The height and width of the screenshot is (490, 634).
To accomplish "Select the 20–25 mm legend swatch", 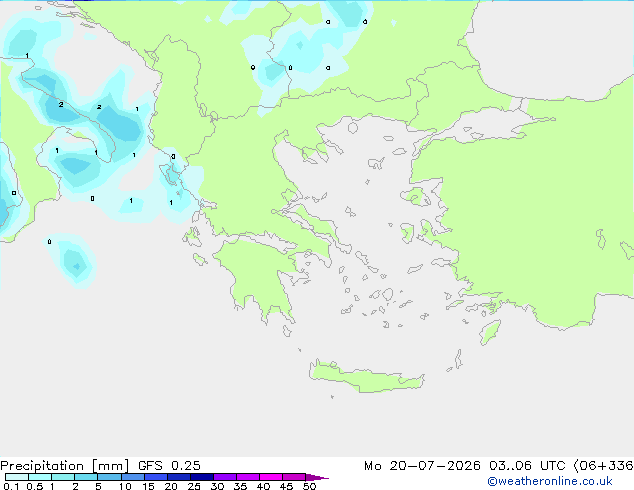I will (x=179, y=477).
